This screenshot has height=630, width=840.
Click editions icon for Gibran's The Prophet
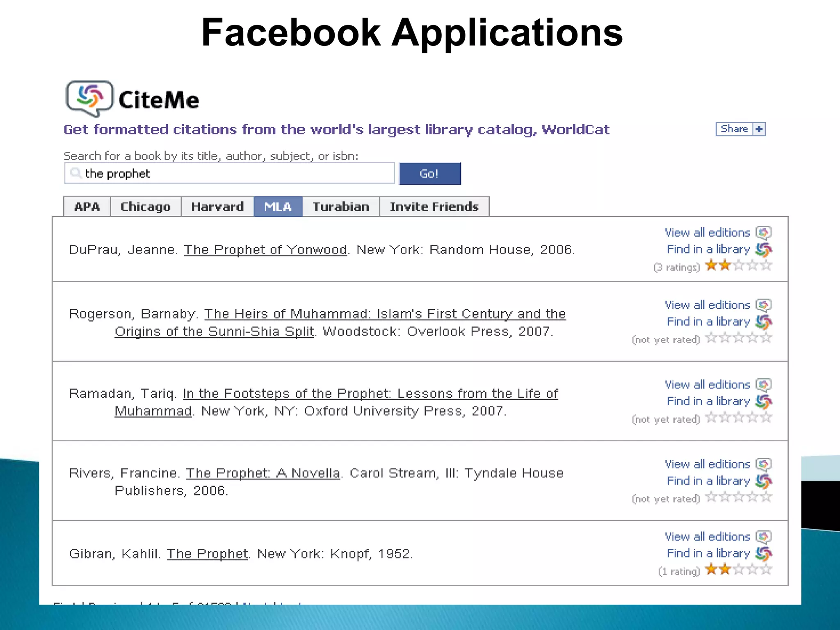point(763,537)
